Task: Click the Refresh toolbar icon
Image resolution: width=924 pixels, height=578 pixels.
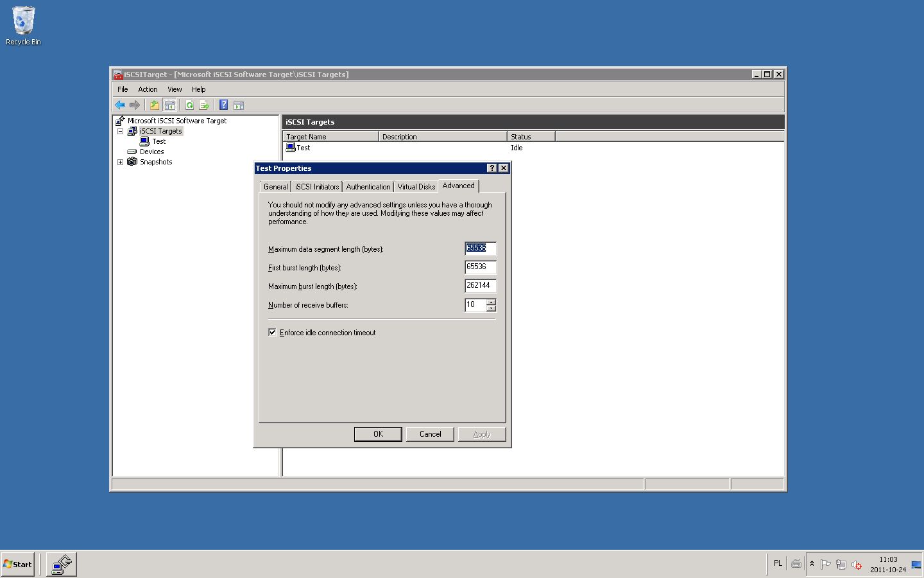Action: click(x=189, y=105)
